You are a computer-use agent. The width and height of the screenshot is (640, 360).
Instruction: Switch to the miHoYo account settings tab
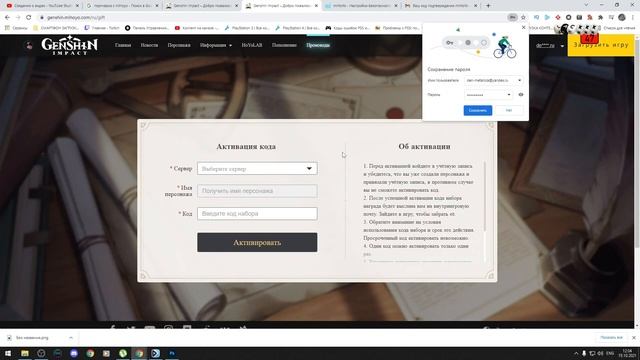(x=361, y=6)
